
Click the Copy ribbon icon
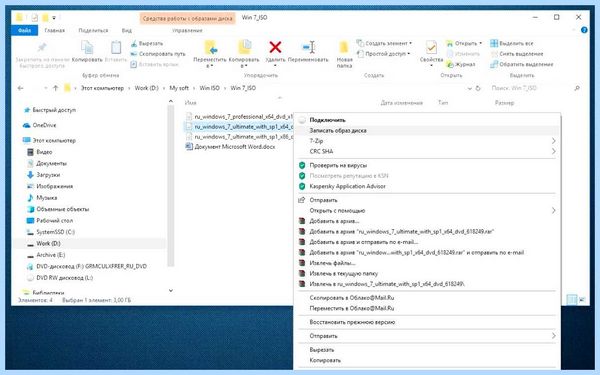(87, 48)
